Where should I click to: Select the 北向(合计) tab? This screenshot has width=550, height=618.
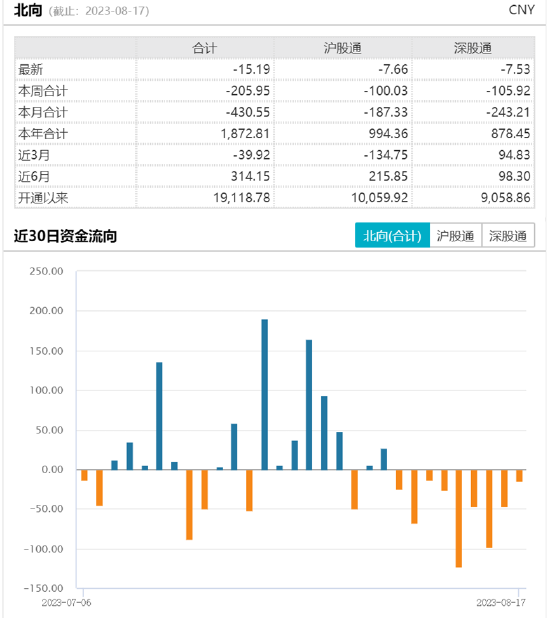pos(392,235)
